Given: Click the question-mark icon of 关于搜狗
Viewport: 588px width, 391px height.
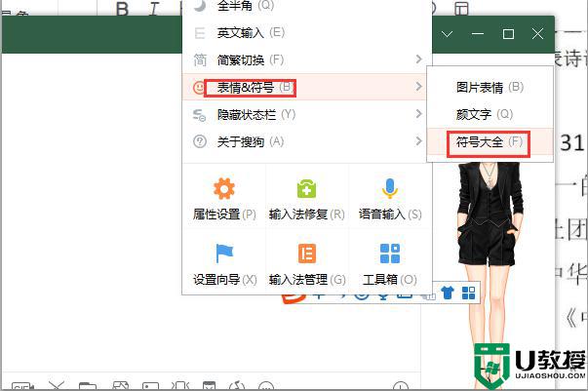Looking at the screenshot, I should [200, 141].
